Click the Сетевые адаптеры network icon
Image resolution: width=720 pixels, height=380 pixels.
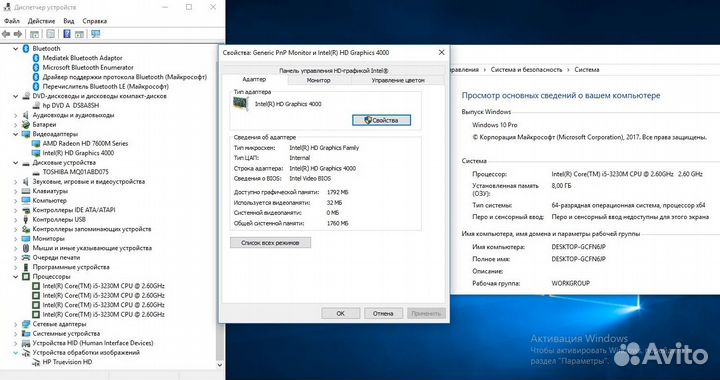[x=26, y=324]
